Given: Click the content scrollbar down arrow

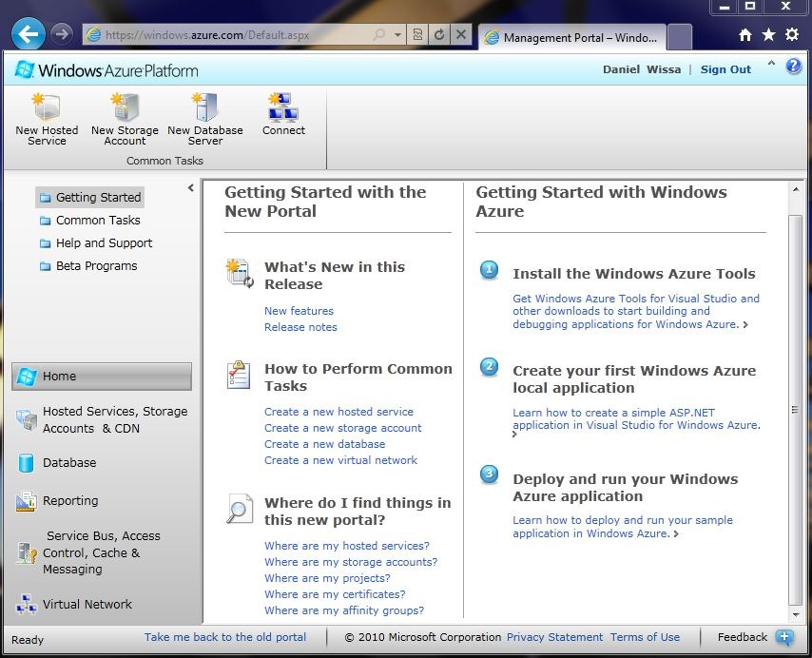Looking at the screenshot, I should [796, 615].
